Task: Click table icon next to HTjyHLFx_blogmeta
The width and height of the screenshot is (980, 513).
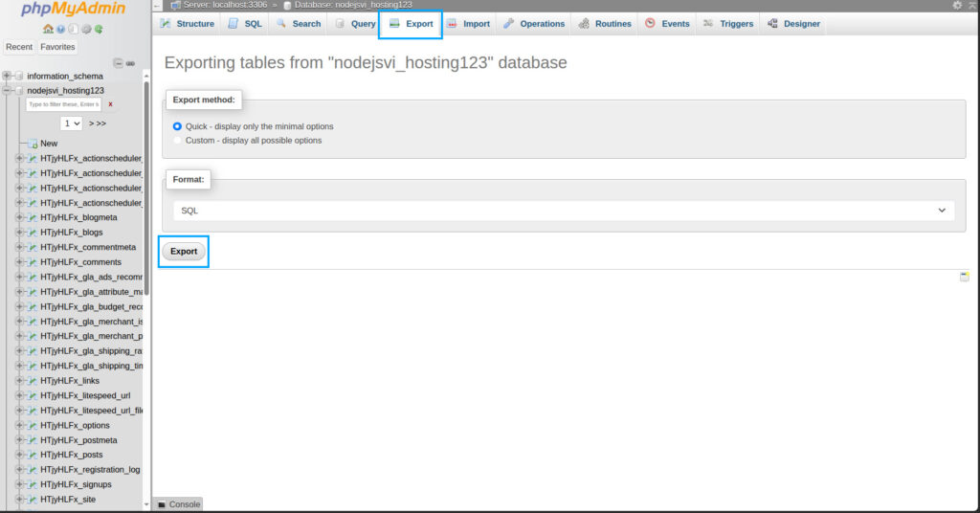Action: point(33,217)
